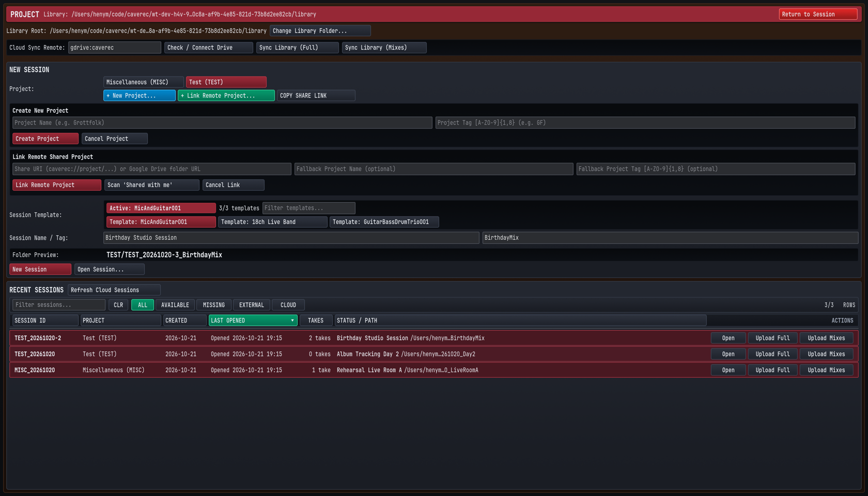This screenshot has width=868, height=496.
Task: Switch to the CLOUD sessions tab
Action: 288,305
